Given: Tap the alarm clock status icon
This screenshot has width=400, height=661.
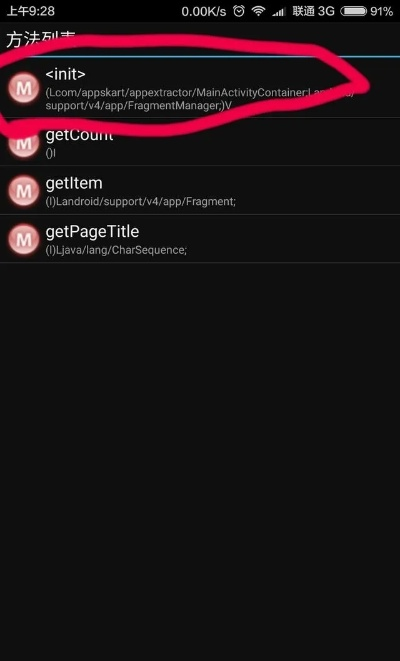Looking at the screenshot, I should [x=239, y=11].
